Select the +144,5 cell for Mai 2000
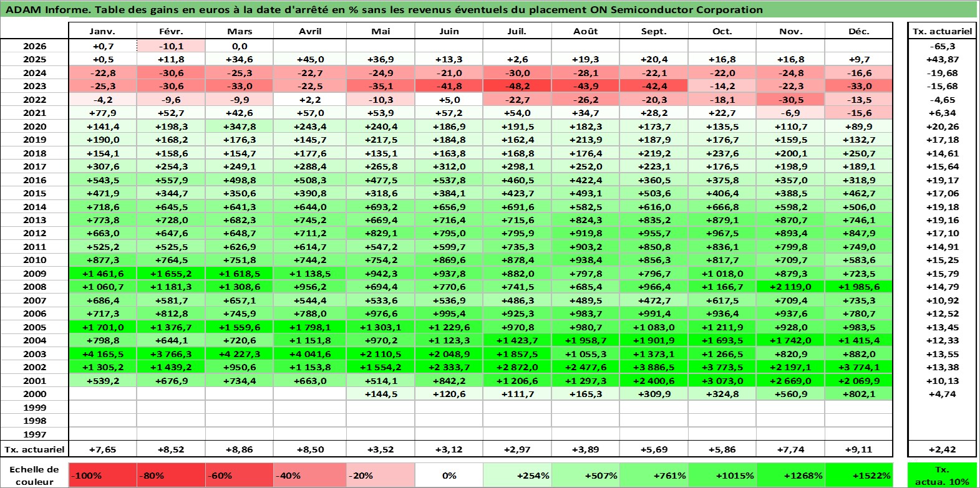This screenshot has height=488, width=980. click(381, 394)
